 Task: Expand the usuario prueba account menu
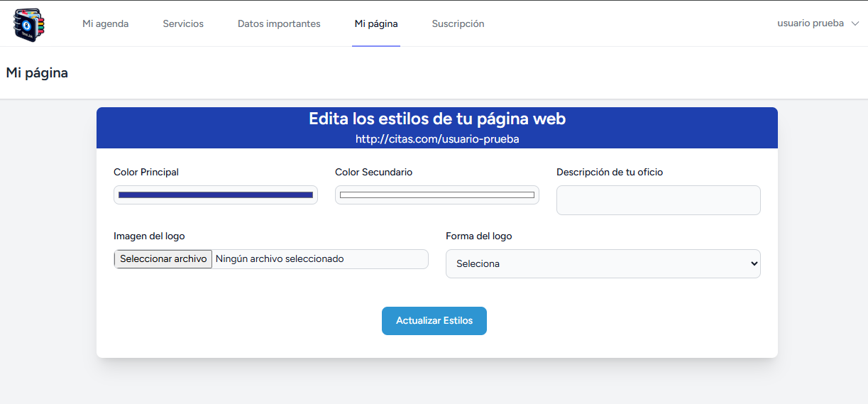coord(818,23)
